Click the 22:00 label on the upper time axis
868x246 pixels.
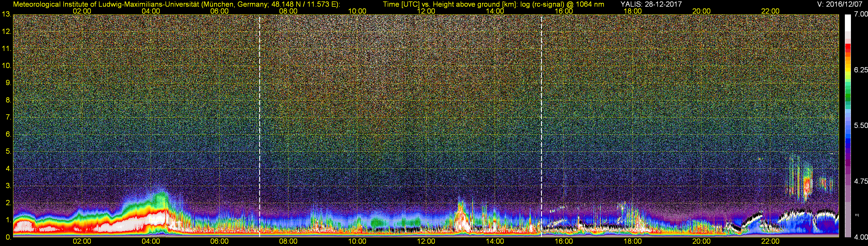(770, 11)
